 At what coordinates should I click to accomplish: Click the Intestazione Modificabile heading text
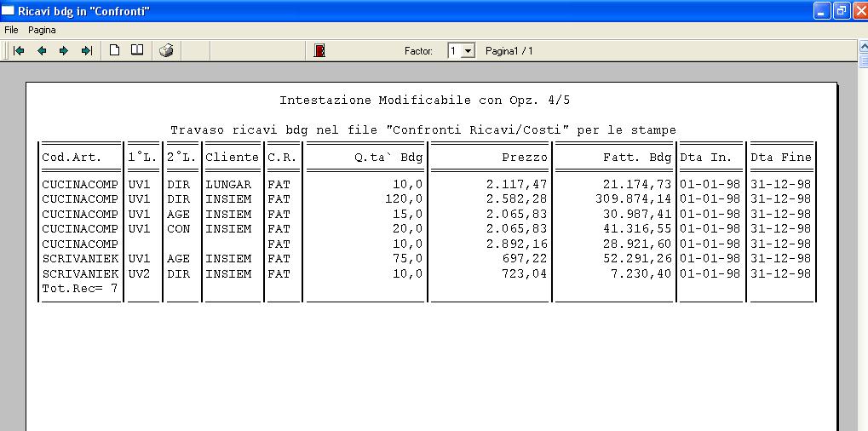point(424,101)
